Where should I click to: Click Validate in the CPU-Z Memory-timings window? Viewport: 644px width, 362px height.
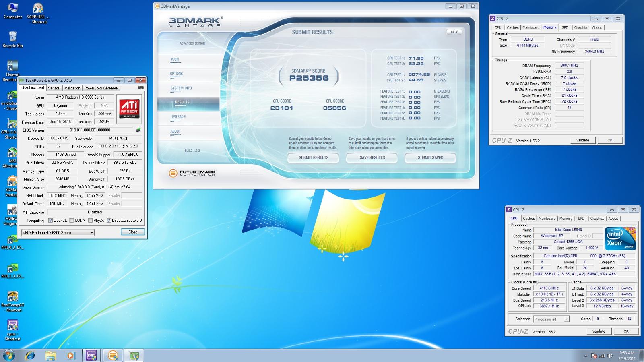point(582,140)
